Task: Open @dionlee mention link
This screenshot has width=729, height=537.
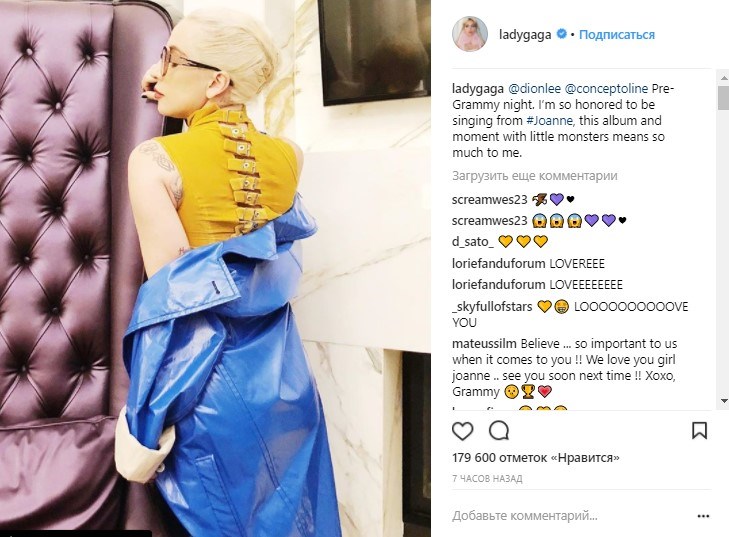Action: pos(534,88)
